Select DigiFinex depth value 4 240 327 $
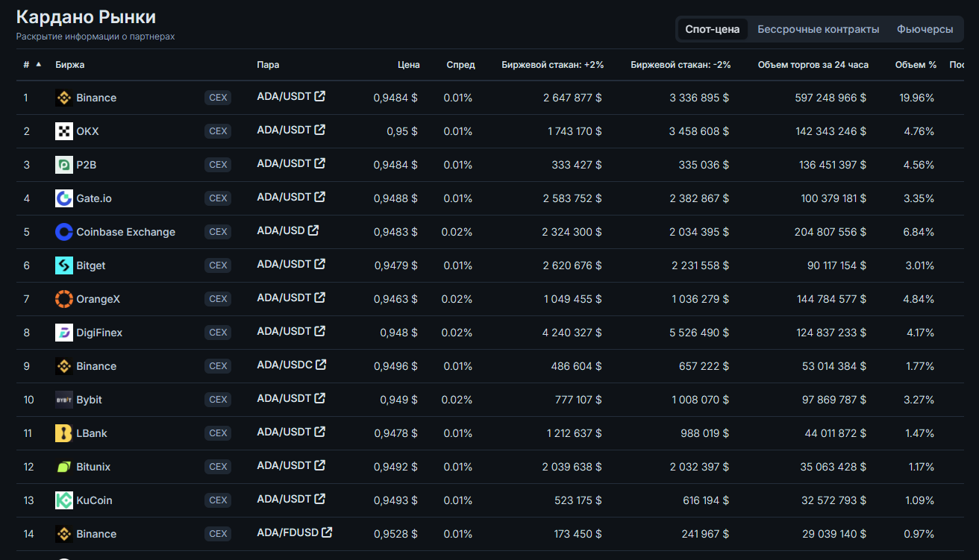 (572, 333)
